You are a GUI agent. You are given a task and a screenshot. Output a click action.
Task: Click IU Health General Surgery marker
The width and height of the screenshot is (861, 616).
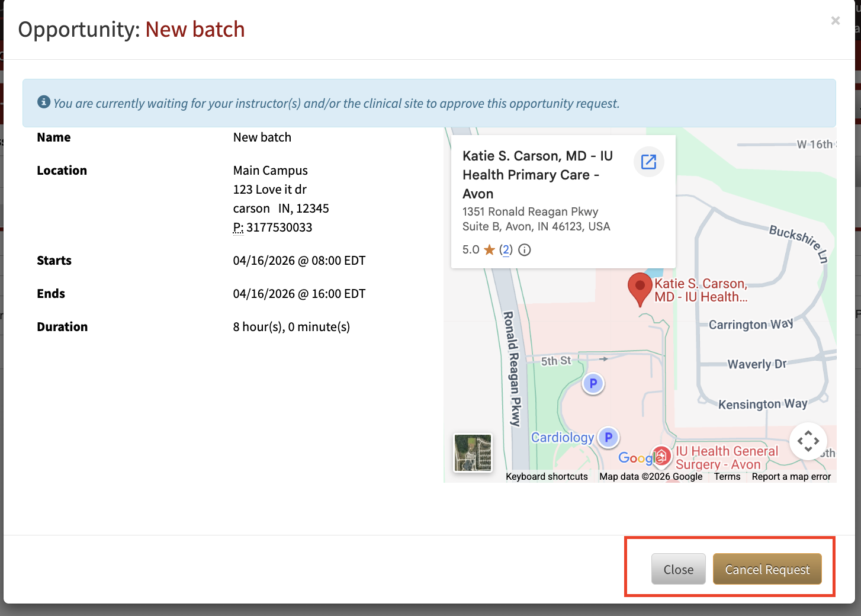[661, 456]
